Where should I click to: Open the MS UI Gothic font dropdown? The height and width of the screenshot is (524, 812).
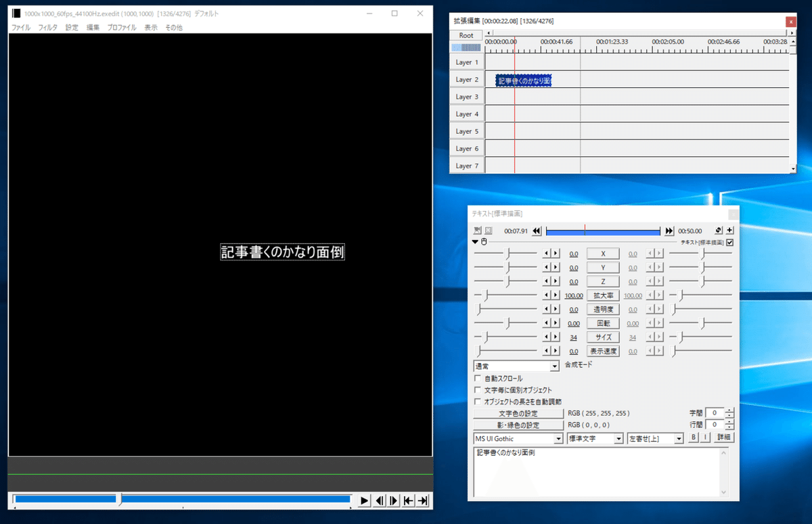[x=518, y=439]
